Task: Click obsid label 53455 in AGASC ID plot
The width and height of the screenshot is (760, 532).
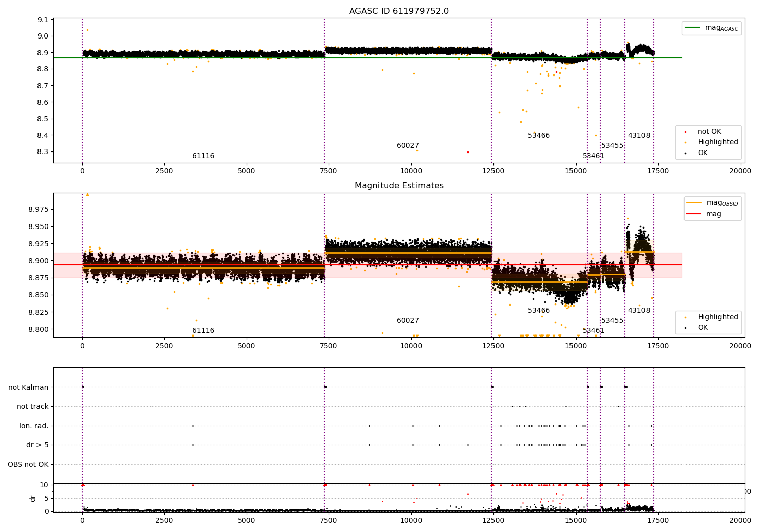Action: (612, 146)
